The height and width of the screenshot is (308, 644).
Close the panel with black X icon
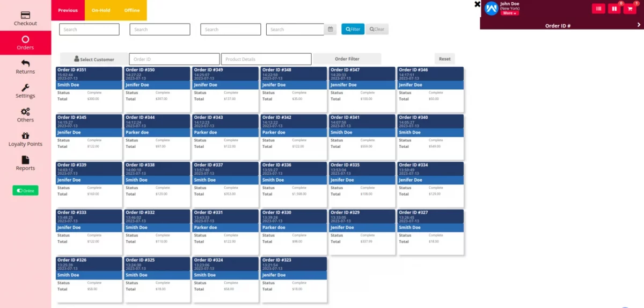tap(477, 4)
